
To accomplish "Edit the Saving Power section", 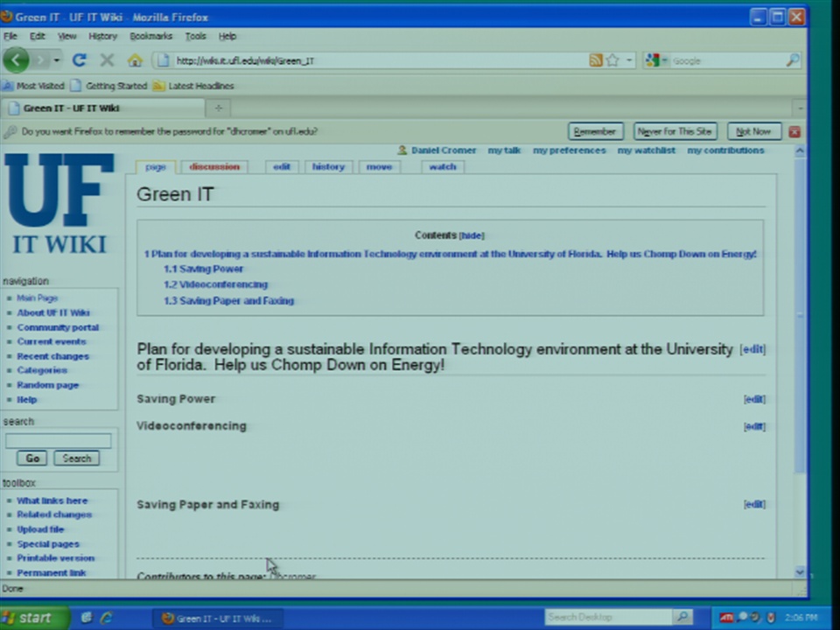I will pyautogui.click(x=754, y=399).
